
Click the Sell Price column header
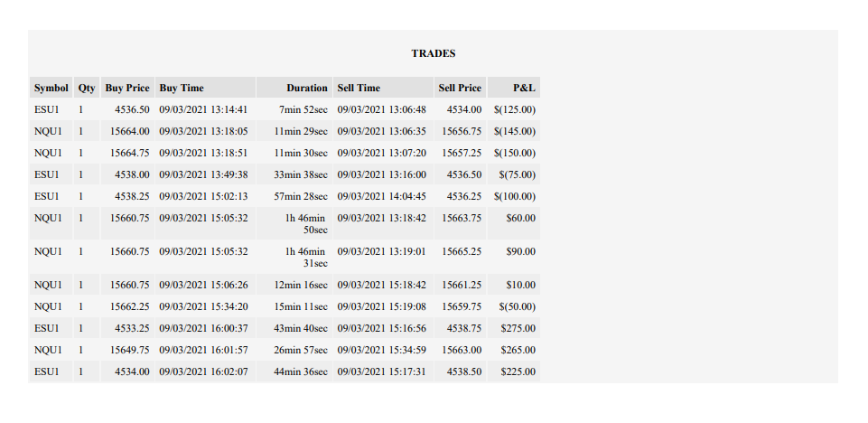[460, 88]
